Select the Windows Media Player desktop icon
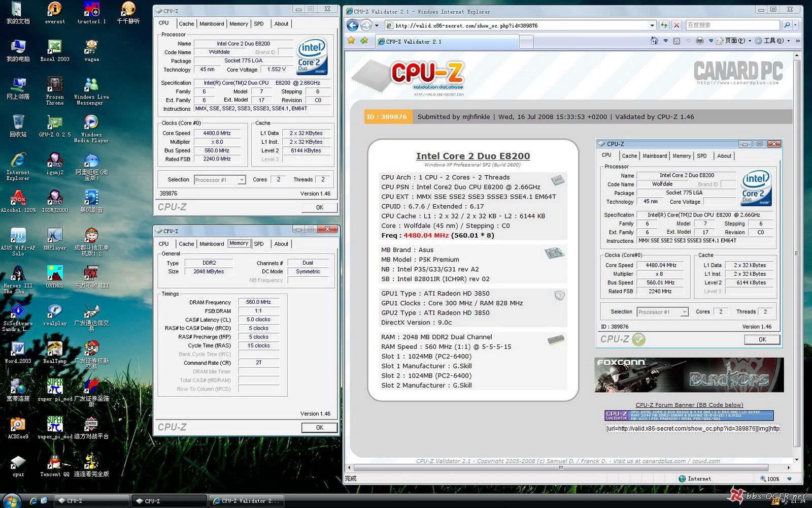Image resolution: width=812 pixels, height=508 pixels. (91, 129)
